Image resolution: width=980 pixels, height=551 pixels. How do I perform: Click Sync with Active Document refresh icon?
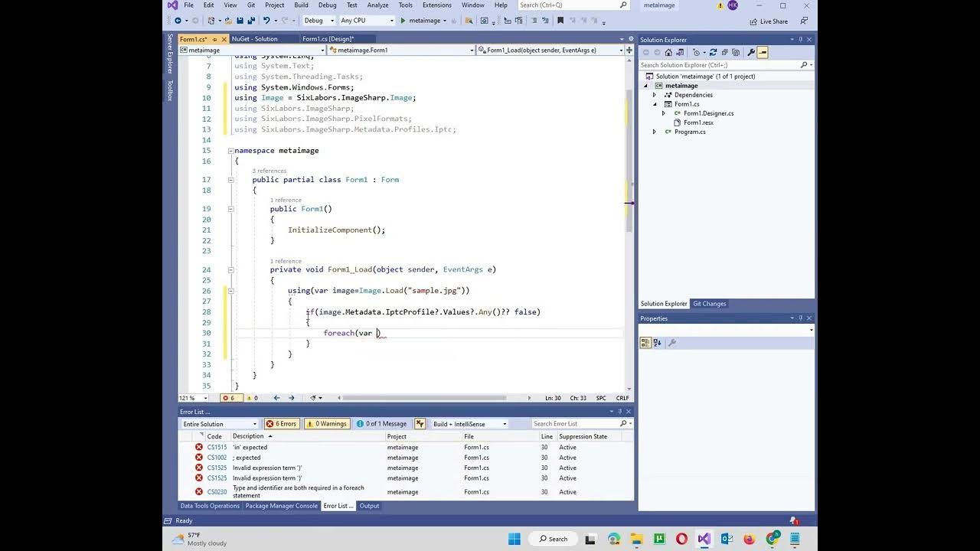tap(713, 53)
